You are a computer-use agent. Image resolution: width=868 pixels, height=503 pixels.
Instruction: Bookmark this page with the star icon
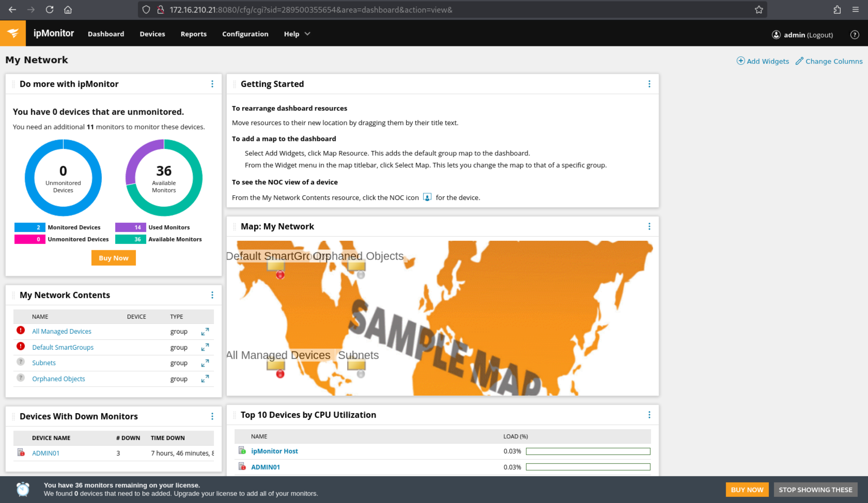759,10
